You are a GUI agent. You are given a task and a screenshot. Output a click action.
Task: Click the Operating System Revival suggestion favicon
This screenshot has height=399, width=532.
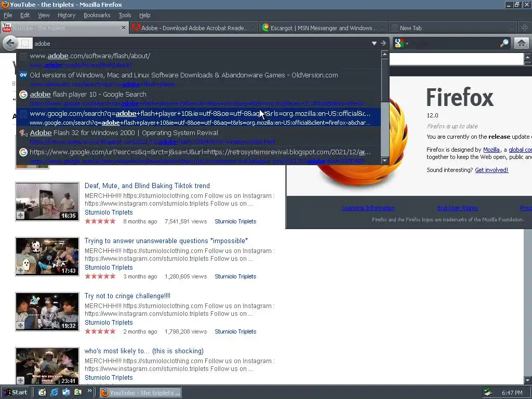click(23, 132)
